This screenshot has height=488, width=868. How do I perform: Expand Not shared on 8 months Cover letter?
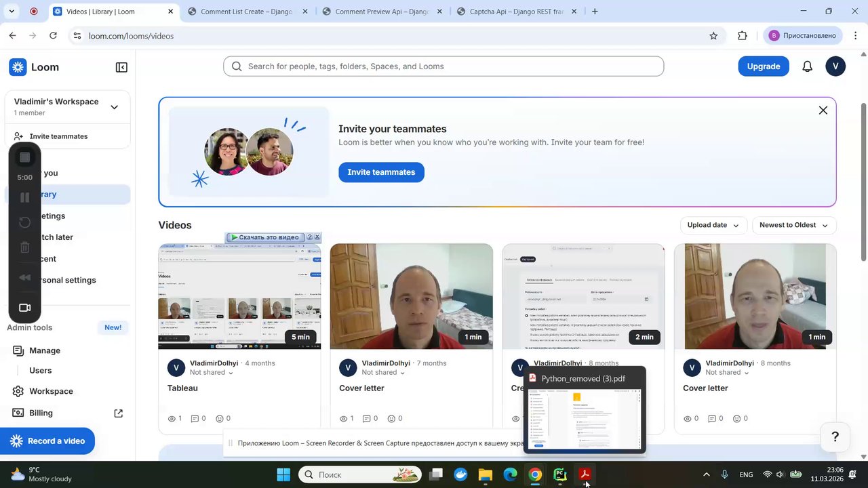727,373
